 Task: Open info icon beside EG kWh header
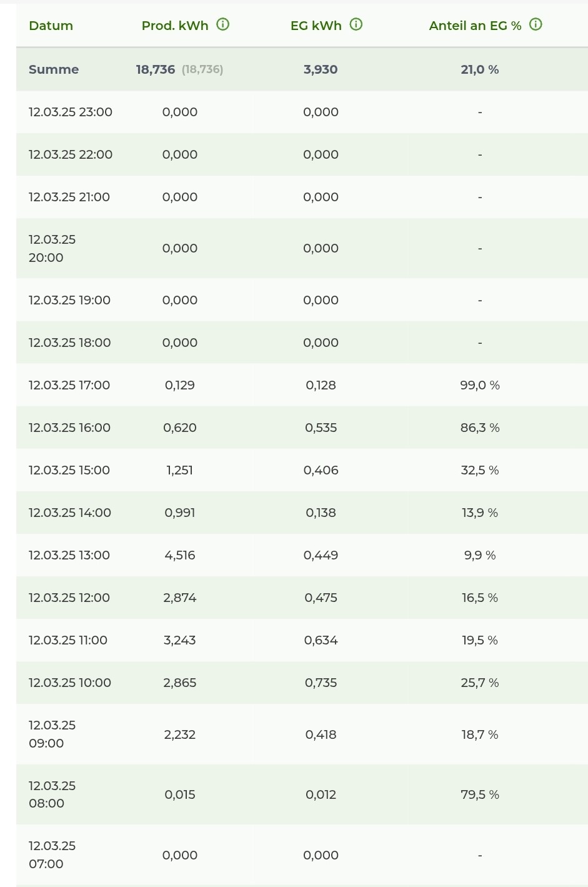coord(356,24)
